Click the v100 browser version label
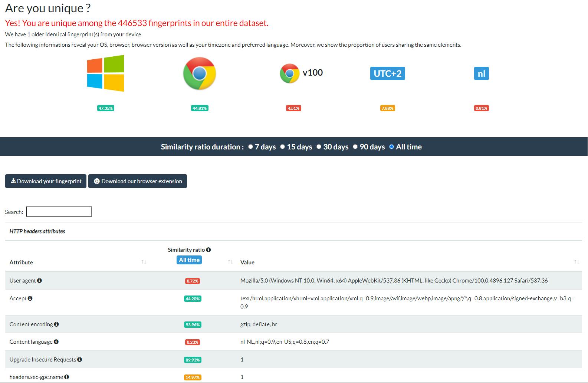 point(313,73)
